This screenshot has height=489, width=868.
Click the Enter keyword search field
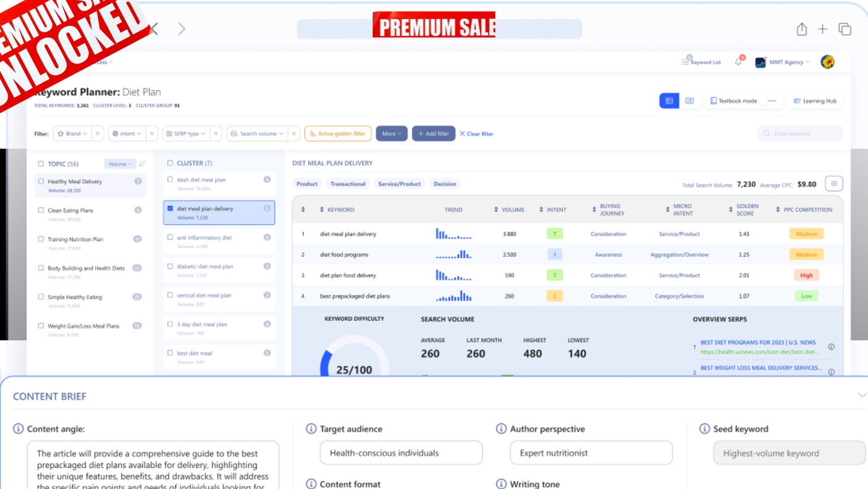(800, 134)
